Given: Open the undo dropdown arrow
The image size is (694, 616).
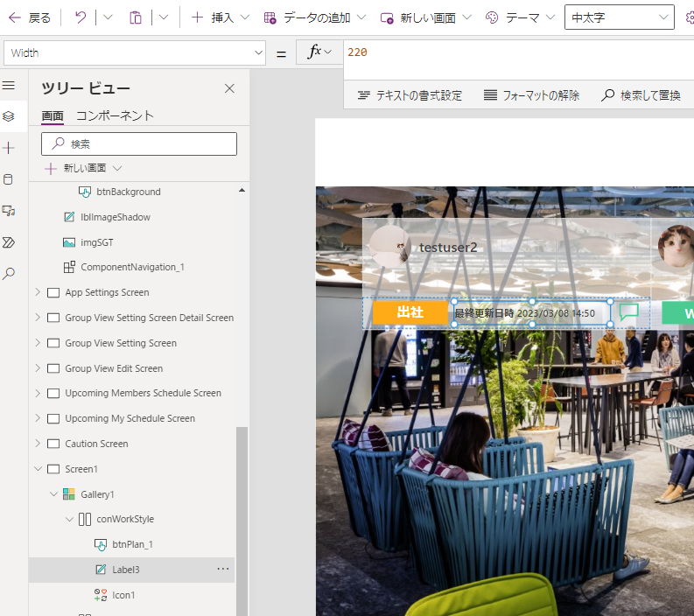Looking at the screenshot, I should [108, 17].
